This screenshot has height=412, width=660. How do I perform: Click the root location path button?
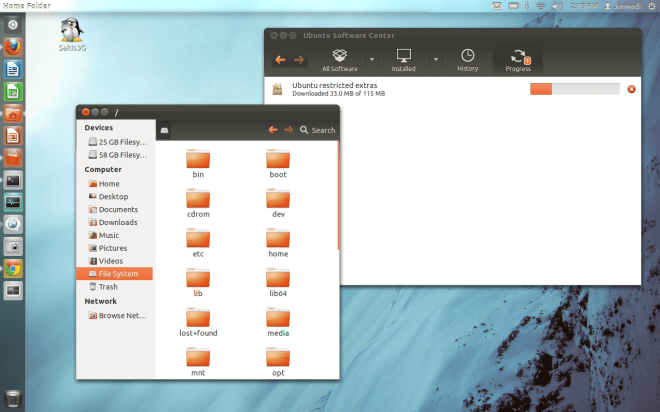164,130
